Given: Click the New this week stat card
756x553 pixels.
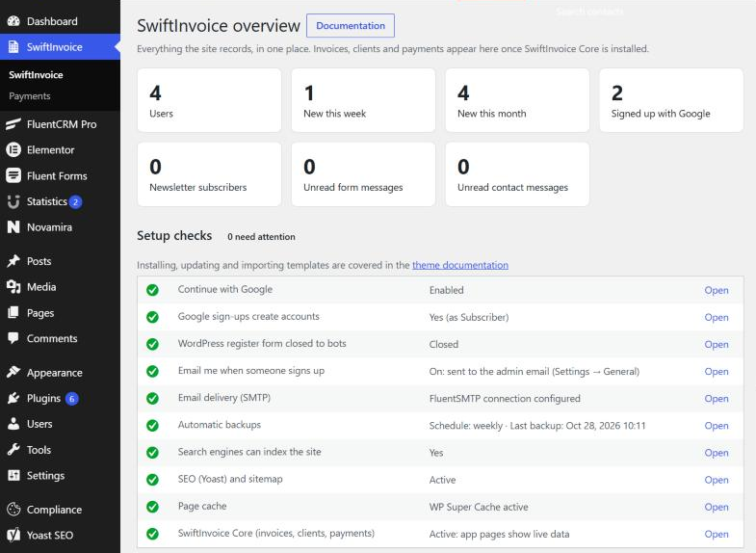Looking at the screenshot, I should [x=363, y=100].
